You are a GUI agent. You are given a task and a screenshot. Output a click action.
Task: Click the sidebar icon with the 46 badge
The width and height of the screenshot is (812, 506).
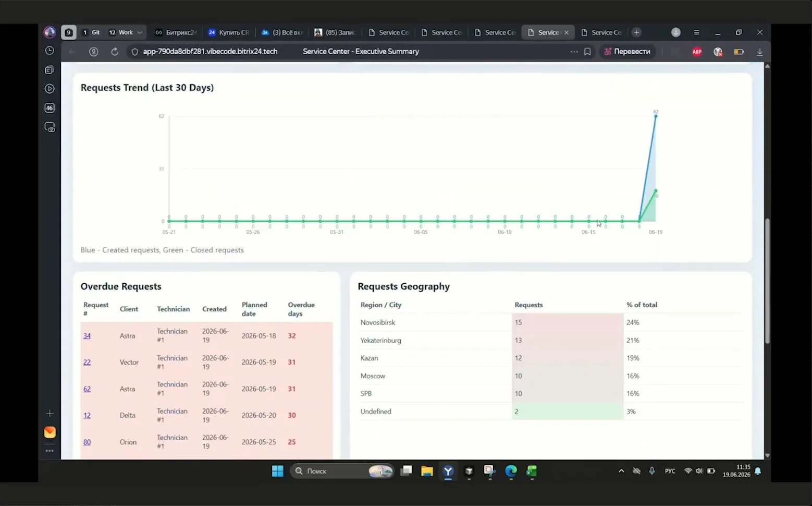[50, 108]
